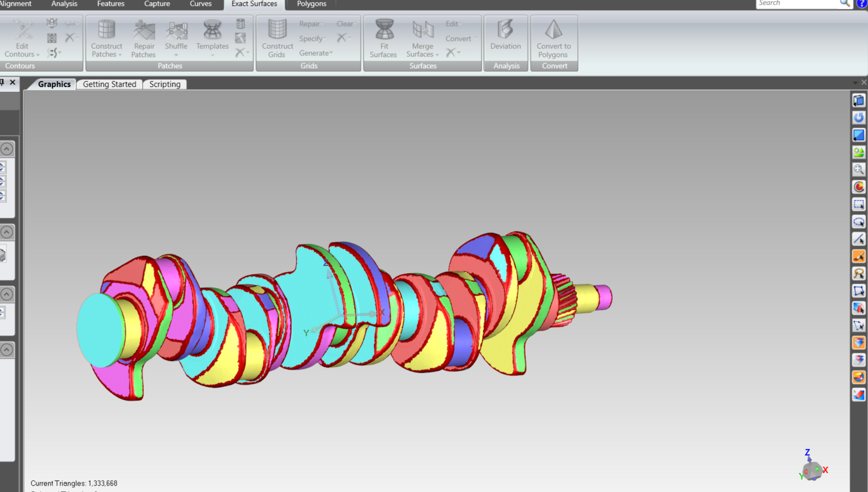The width and height of the screenshot is (868, 492).
Task: Toggle the highlighted blue layered-triangle icon
Action: click(858, 343)
